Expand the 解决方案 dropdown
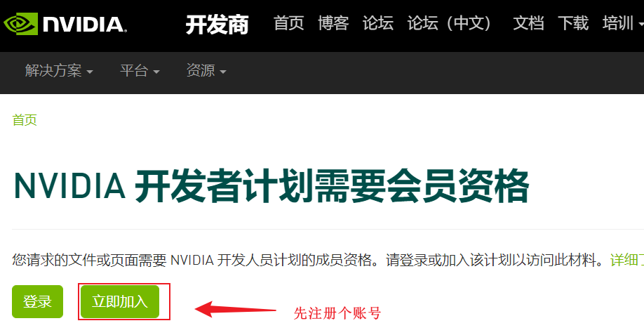644x335 pixels. (x=59, y=71)
